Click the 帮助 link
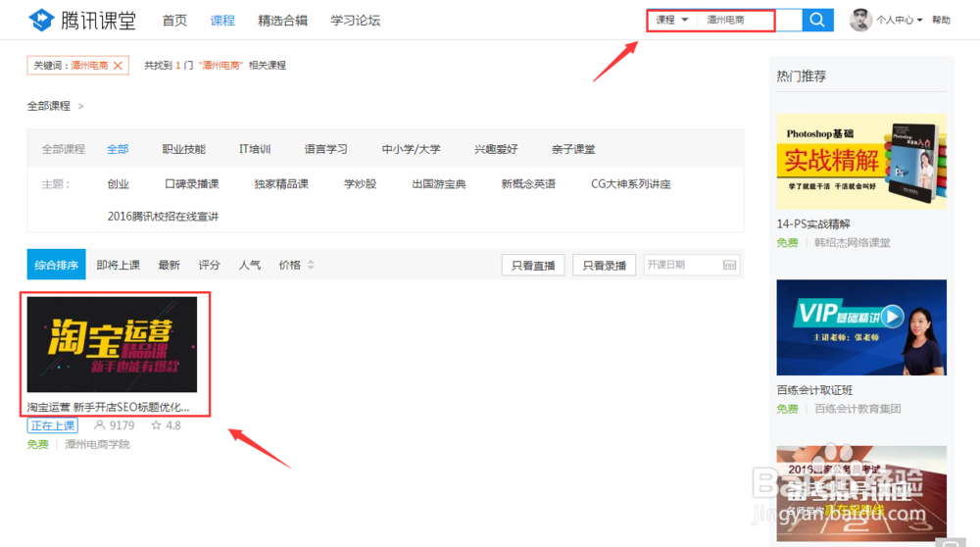The height and width of the screenshot is (547, 980). tap(941, 20)
